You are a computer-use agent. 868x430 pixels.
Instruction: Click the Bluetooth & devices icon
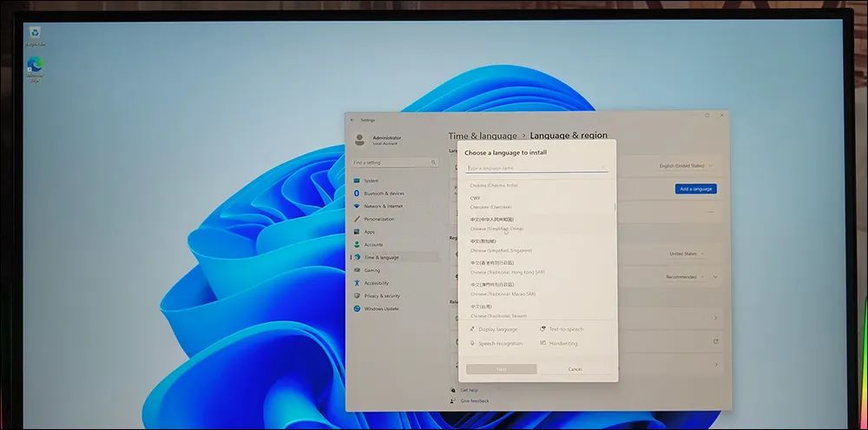[x=357, y=193]
